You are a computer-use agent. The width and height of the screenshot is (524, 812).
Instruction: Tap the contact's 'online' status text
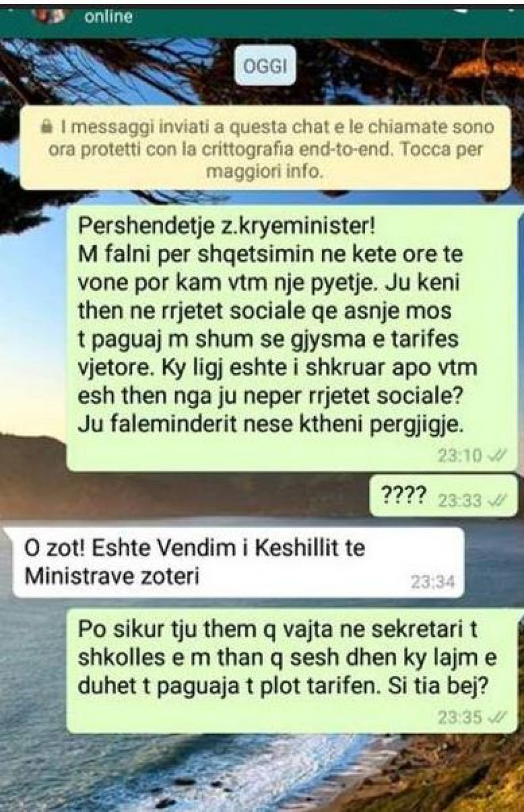[x=109, y=17]
